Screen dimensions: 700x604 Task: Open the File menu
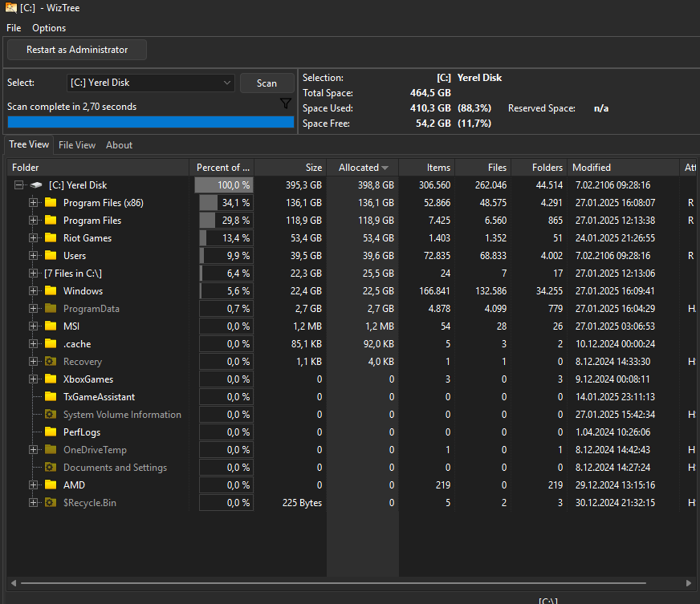coord(14,27)
